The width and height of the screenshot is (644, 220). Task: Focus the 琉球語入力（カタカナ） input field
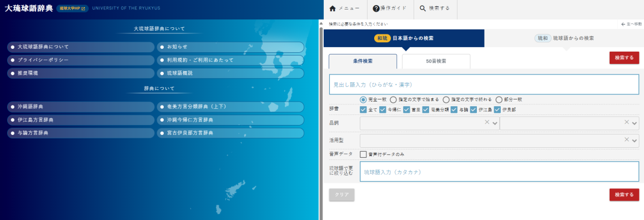click(x=500, y=172)
